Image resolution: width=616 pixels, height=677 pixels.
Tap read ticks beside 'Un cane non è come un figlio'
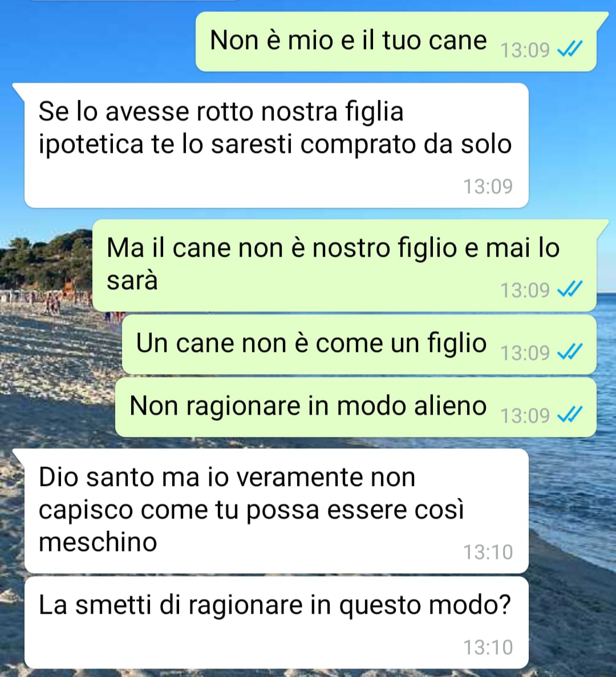(x=570, y=352)
